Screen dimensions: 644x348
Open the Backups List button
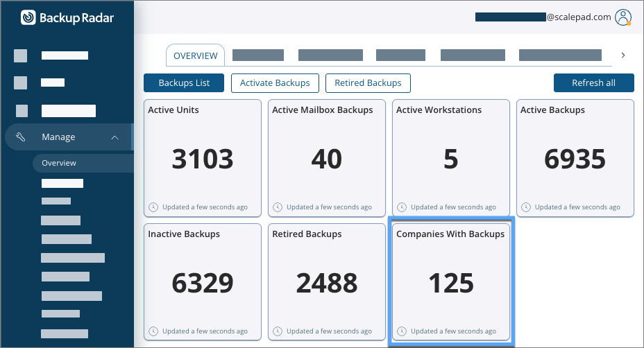[184, 83]
